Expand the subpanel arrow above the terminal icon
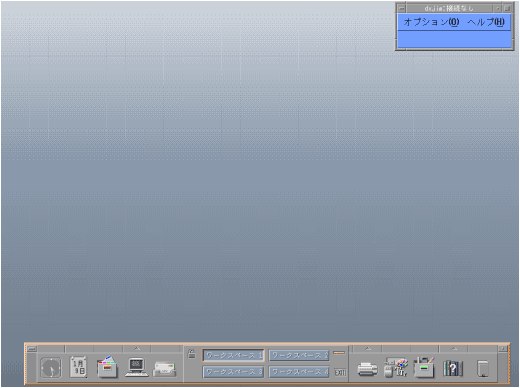Screen dimensions: 520x388 click(x=137, y=349)
